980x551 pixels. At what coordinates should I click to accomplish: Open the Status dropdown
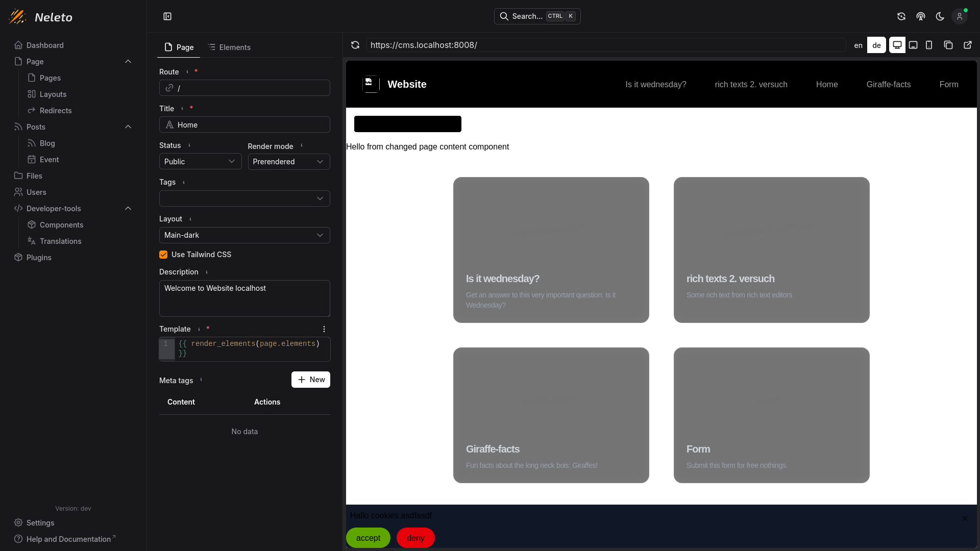pyautogui.click(x=200, y=162)
